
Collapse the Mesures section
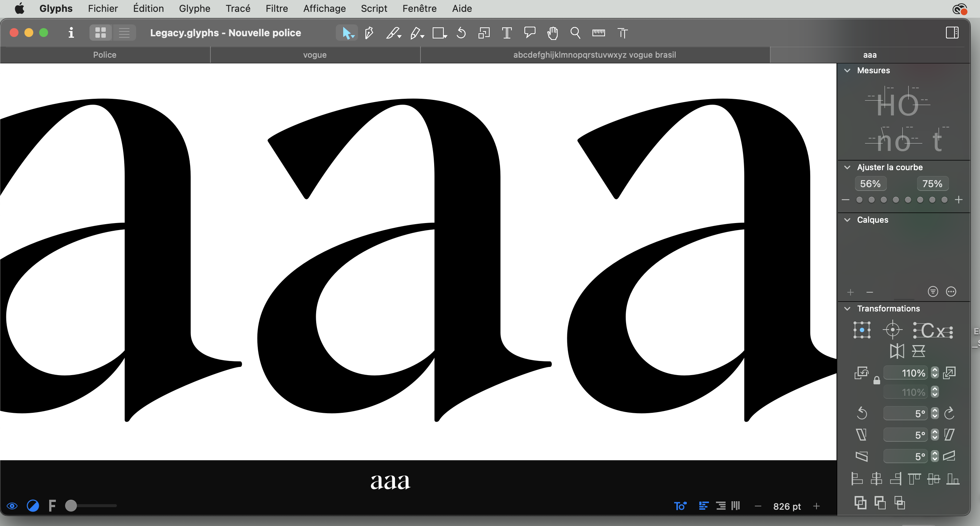point(847,70)
